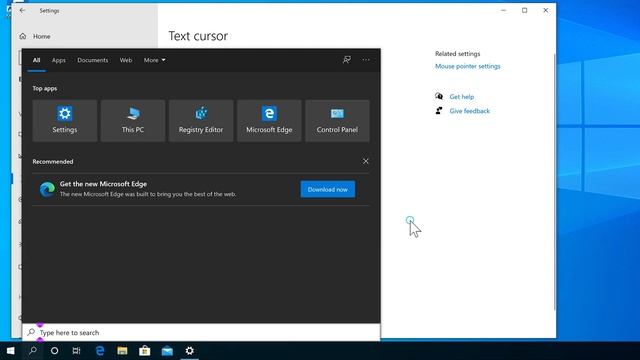The height and width of the screenshot is (360, 640).
Task: Open the search panel options ellipsis
Action: 366,60
